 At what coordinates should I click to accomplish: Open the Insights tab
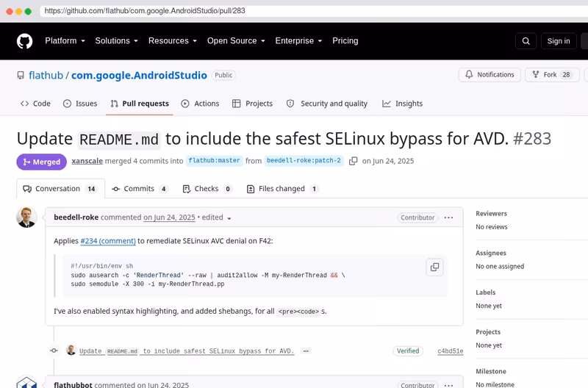point(402,104)
